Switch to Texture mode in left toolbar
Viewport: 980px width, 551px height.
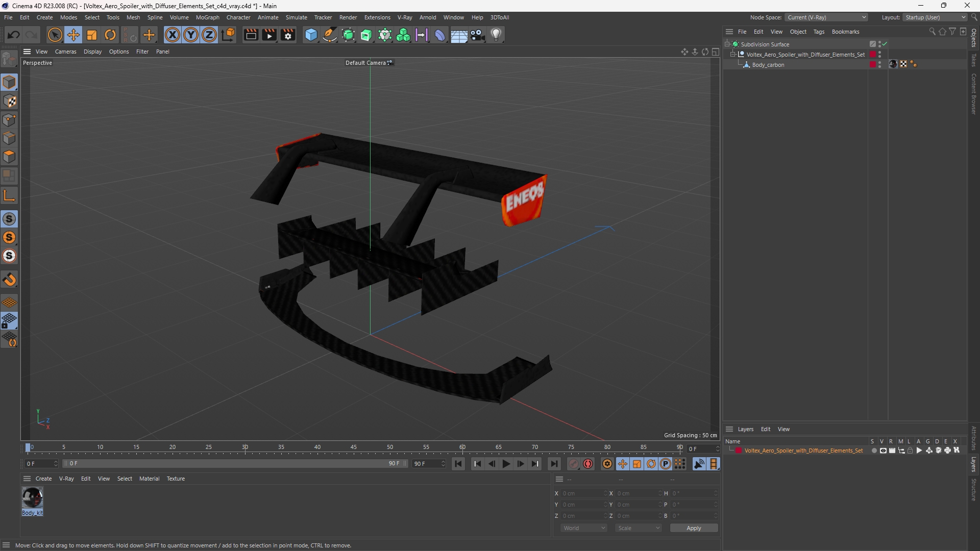tap(9, 101)
